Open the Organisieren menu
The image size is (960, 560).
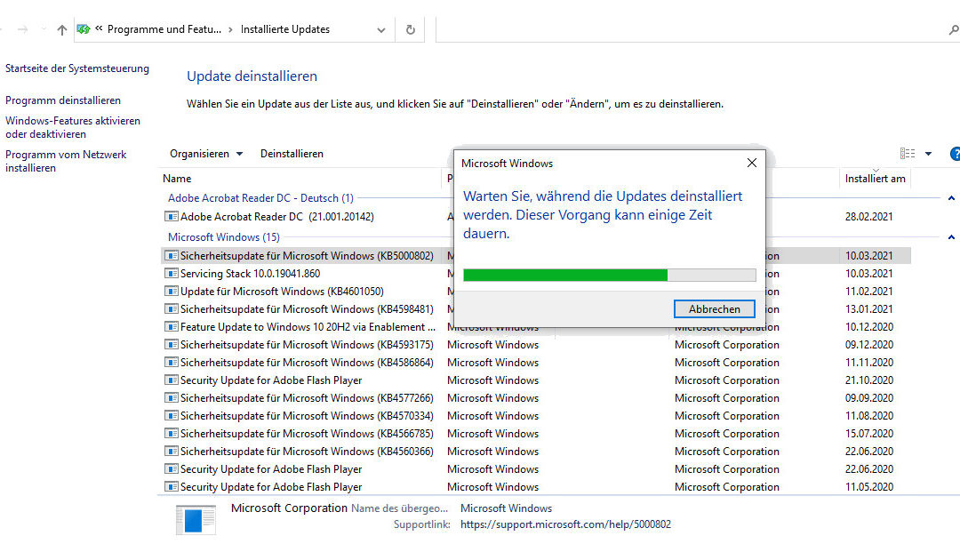click(205, 154)
